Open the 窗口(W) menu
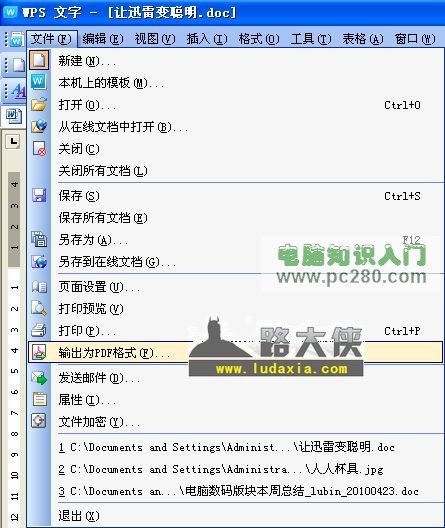445x528 pixels. pyautogui.click(x=415, y=39)
